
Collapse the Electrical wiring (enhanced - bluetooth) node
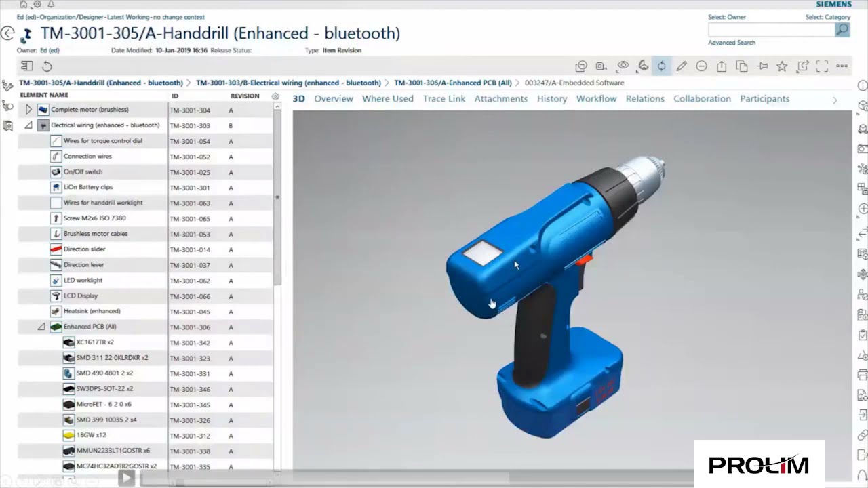pyautogui.click(x=28, y=125)
